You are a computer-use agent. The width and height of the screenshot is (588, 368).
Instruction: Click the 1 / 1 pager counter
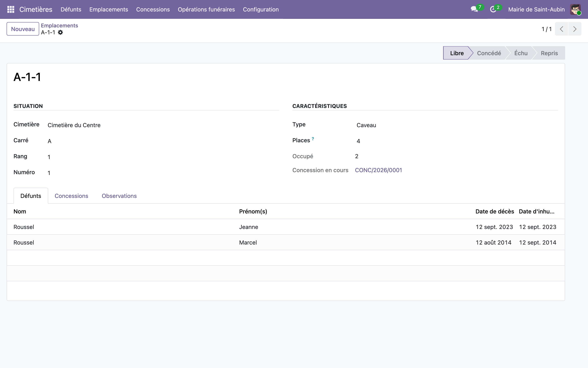coord(546,29)
